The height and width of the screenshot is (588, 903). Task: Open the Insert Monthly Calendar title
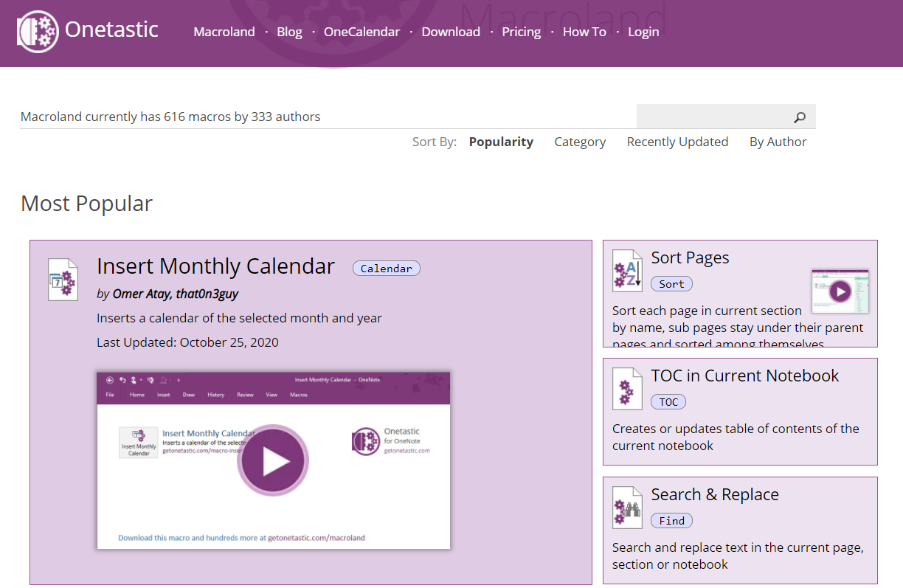[215, 266]
